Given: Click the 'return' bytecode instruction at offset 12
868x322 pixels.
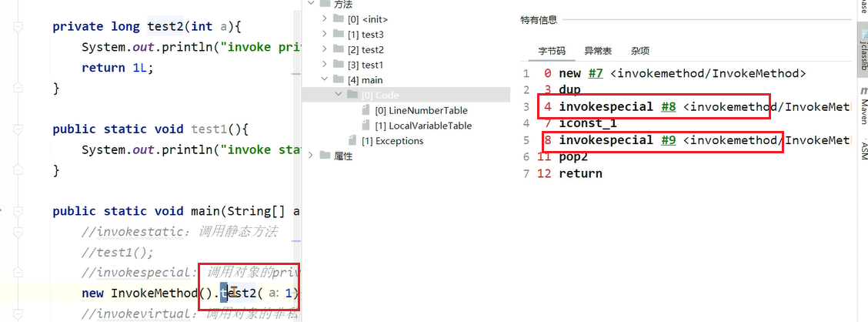Looking at the screenshot, I should [581, 173].
